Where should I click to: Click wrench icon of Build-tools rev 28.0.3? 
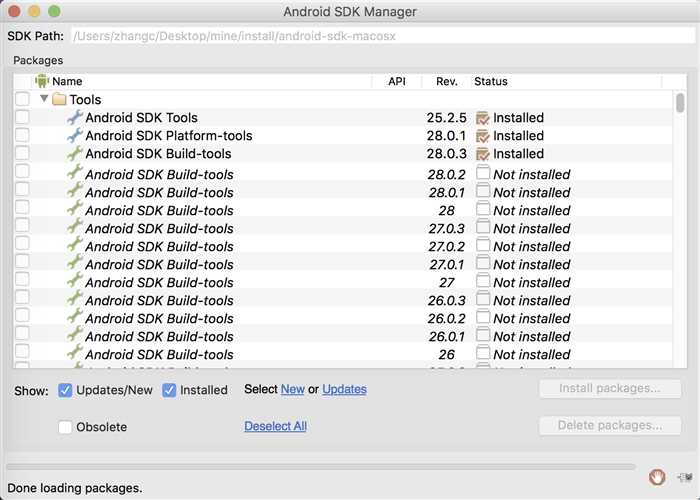(75, 153)
